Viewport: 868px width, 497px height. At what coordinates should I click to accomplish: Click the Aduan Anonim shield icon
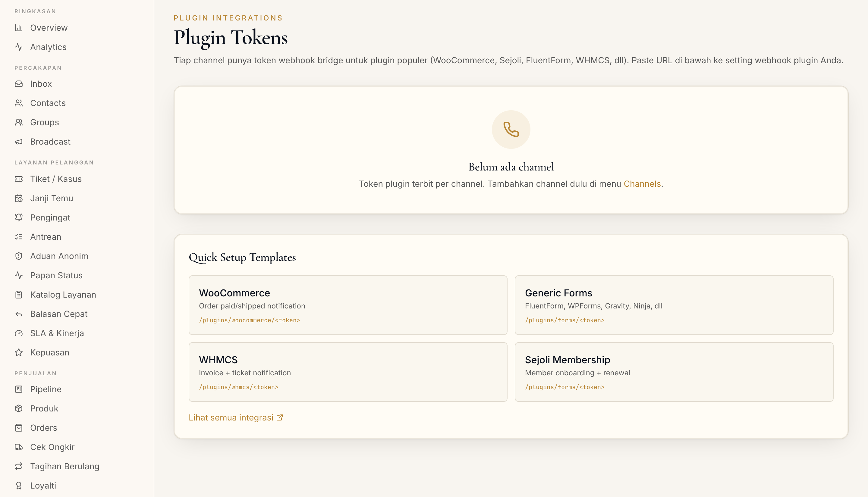(x=19, y=256)
